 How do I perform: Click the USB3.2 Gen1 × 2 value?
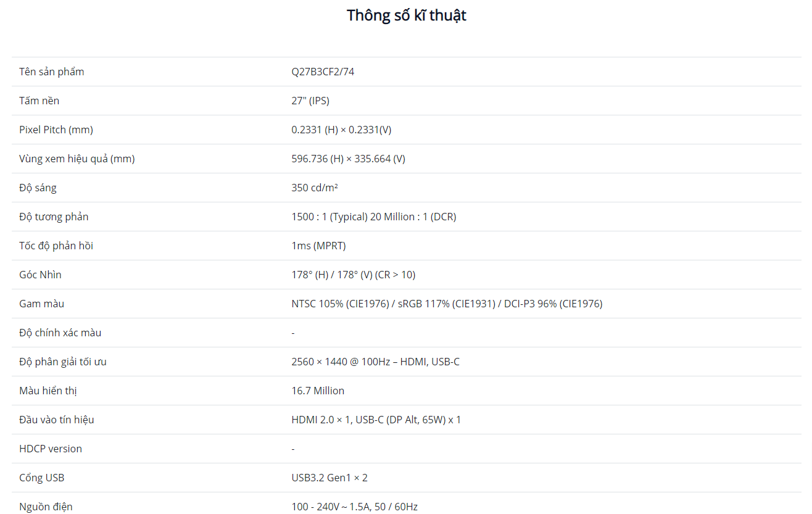pyautogui.click(x=329, y=478)
